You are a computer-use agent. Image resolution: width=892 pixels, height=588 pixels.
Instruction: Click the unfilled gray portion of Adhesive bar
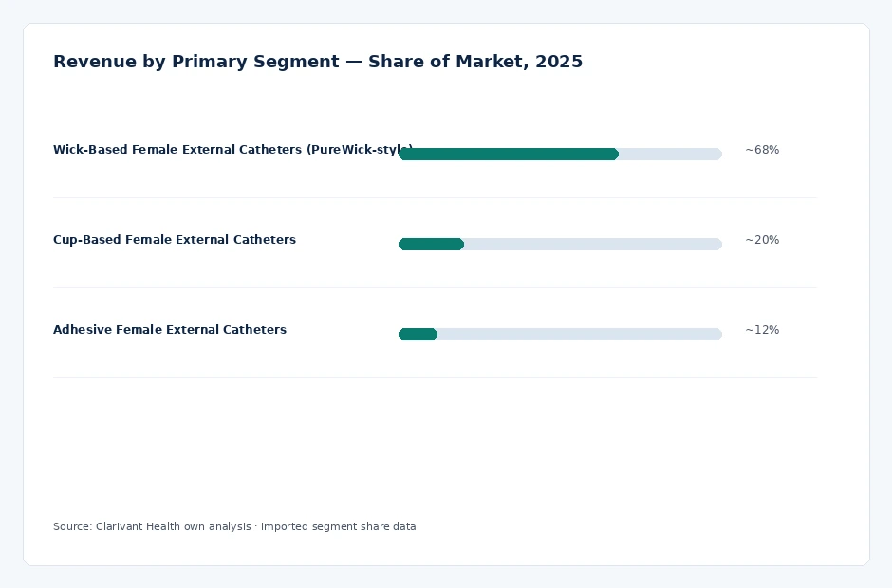coord(580,335)
